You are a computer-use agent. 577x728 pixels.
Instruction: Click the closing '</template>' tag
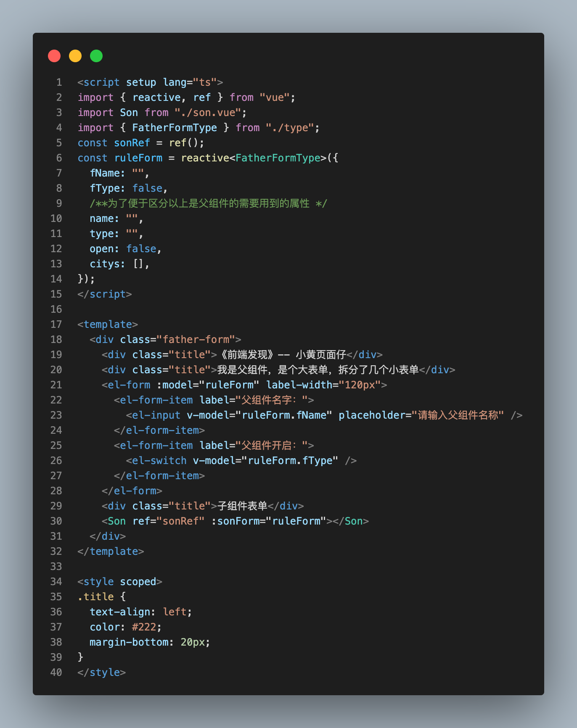tap(111, 551)
